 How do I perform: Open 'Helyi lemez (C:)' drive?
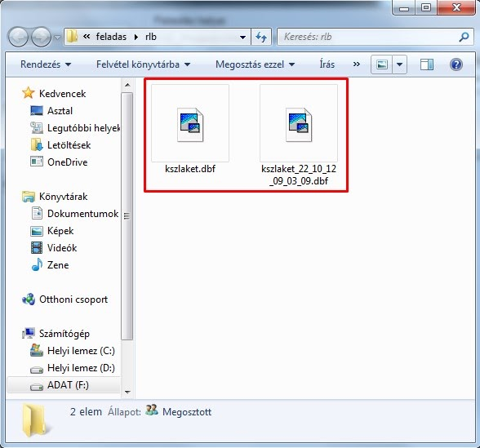click(x=81, y=351)
